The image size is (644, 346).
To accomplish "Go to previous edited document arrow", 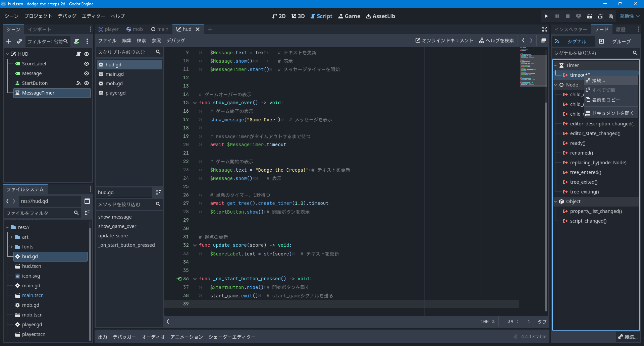I will pyautogui.click(x=523, y=41).
